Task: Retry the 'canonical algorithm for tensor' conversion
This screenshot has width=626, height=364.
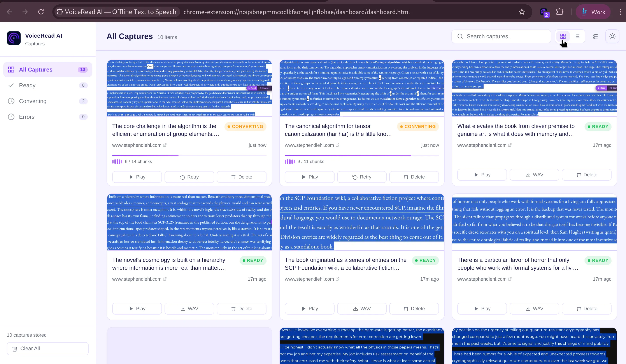Action: click(x=362, y=177)
